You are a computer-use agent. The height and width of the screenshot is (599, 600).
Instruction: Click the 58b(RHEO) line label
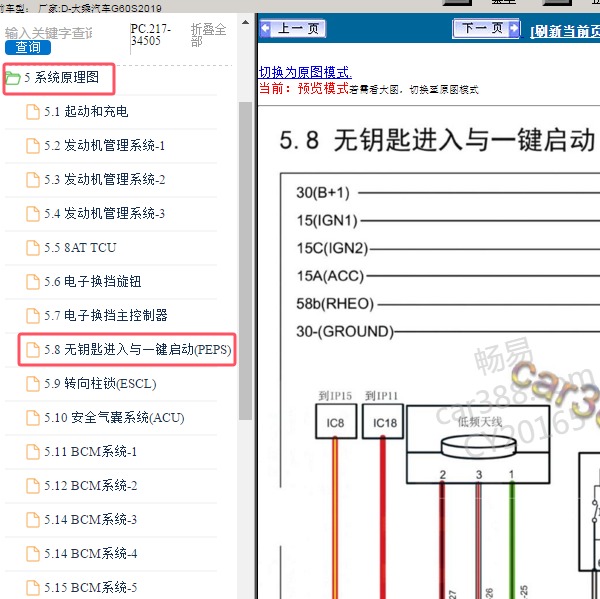coord(335,304)
